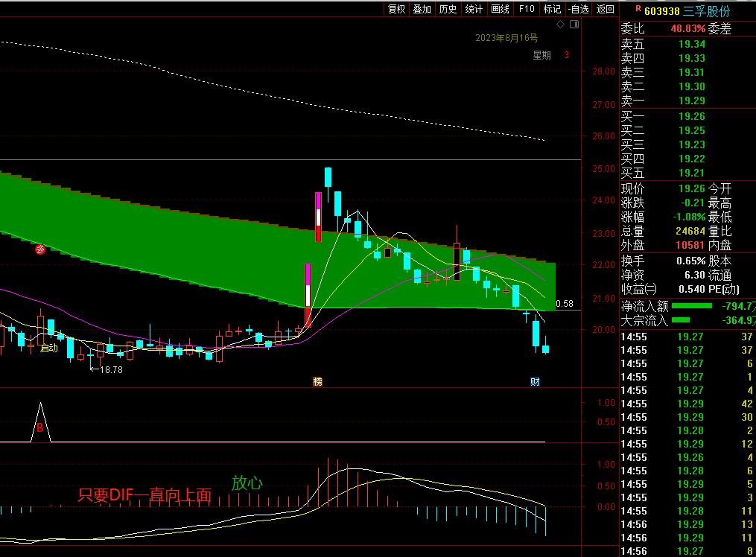756x557 pixels.
Task: Open the 财 marker on the time axis
Action: 535,381
